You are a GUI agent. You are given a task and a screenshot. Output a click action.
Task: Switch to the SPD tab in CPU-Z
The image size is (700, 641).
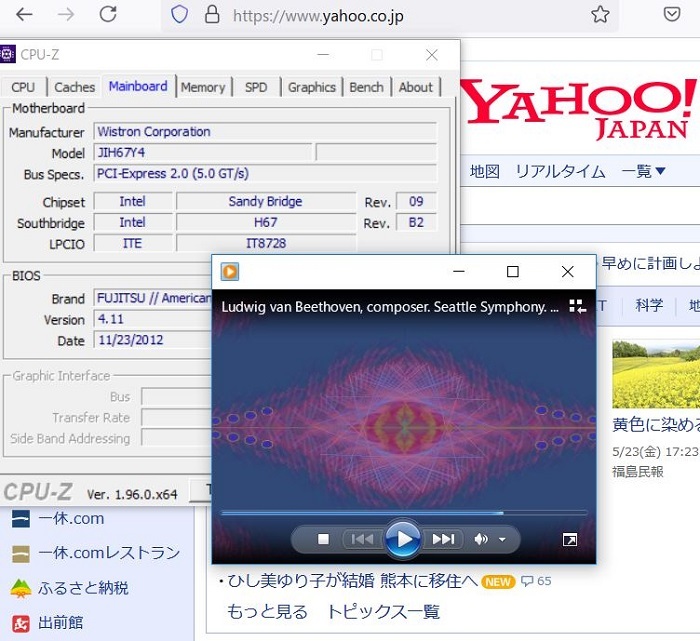(x=256, y=87)
